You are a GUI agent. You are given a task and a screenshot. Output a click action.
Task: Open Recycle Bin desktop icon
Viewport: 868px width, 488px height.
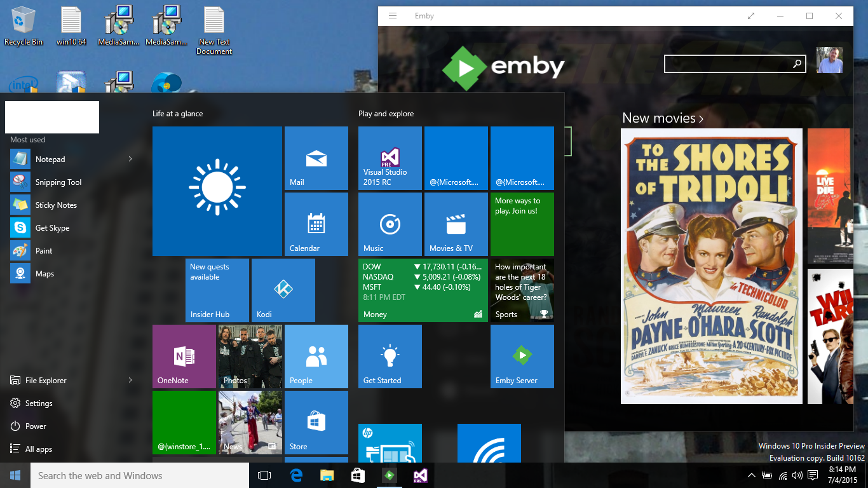(24, 26)
